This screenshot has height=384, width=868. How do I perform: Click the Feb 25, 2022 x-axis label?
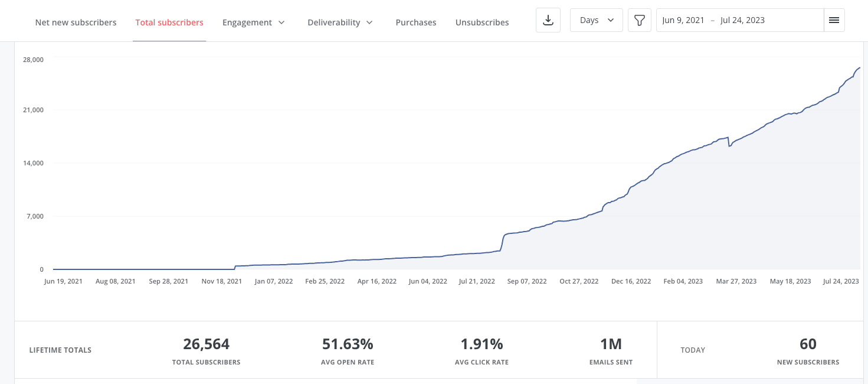325,281
